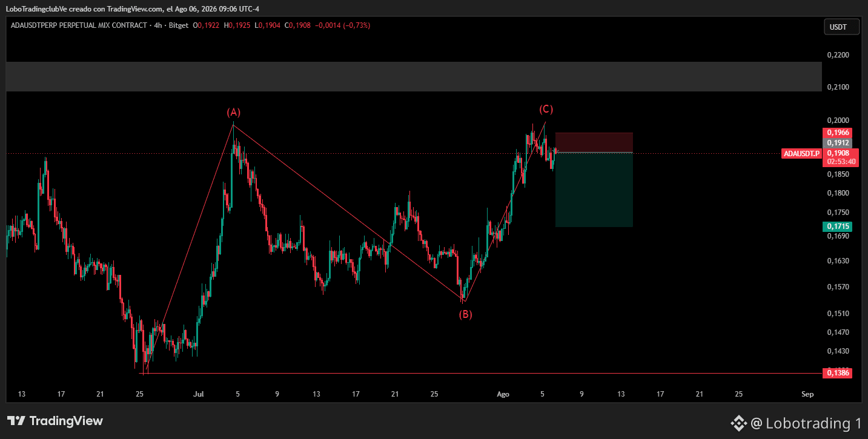Click the Ago label on the time axis

503,394
